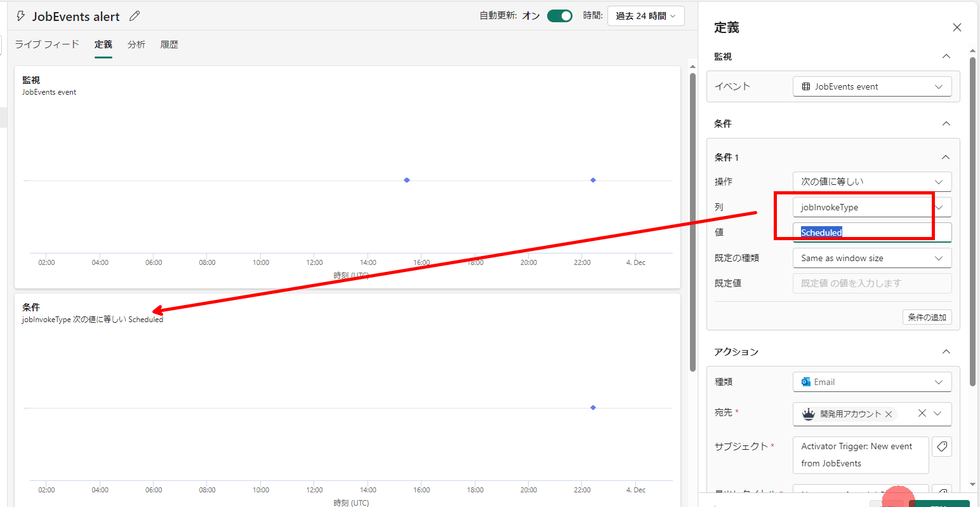980x507 pixels.
Task: Click the 既定値 input field
Action: point(872,283)
